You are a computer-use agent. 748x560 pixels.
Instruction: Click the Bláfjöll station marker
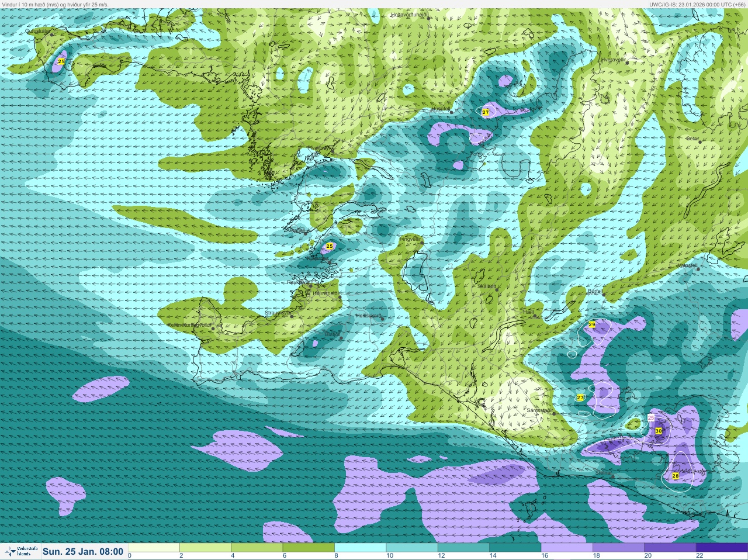[341, 338]
